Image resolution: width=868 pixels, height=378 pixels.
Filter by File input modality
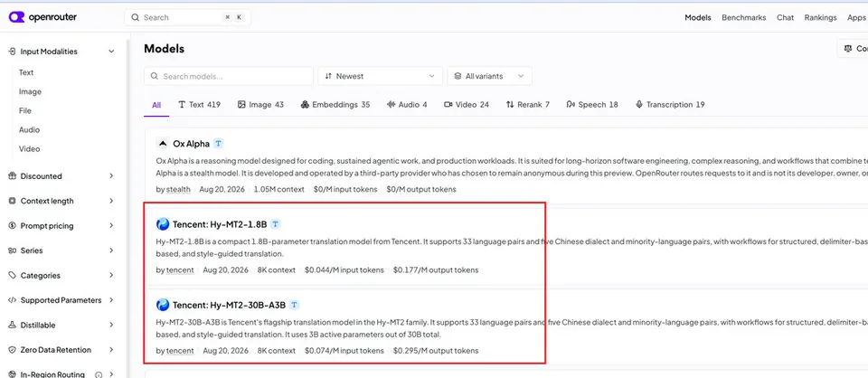[x=25, y=110]
